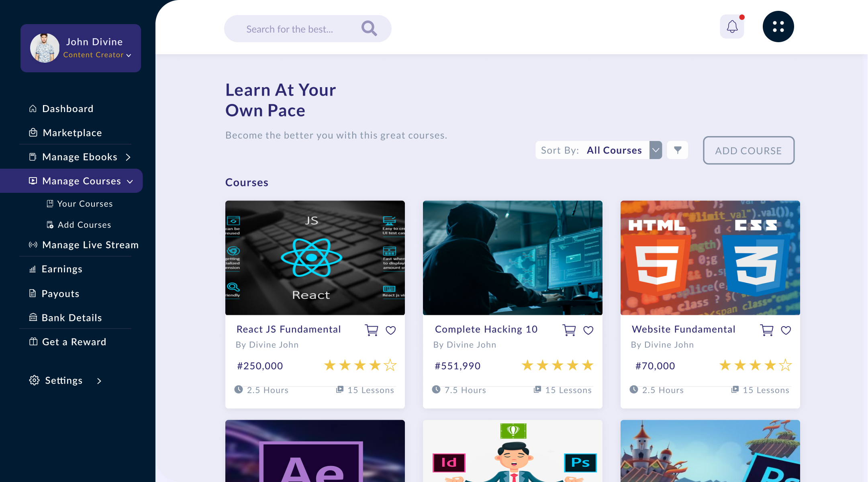Open the Your Courses submenu item
The width and height of the screenshot is (868, 482).
coord(84,204)
